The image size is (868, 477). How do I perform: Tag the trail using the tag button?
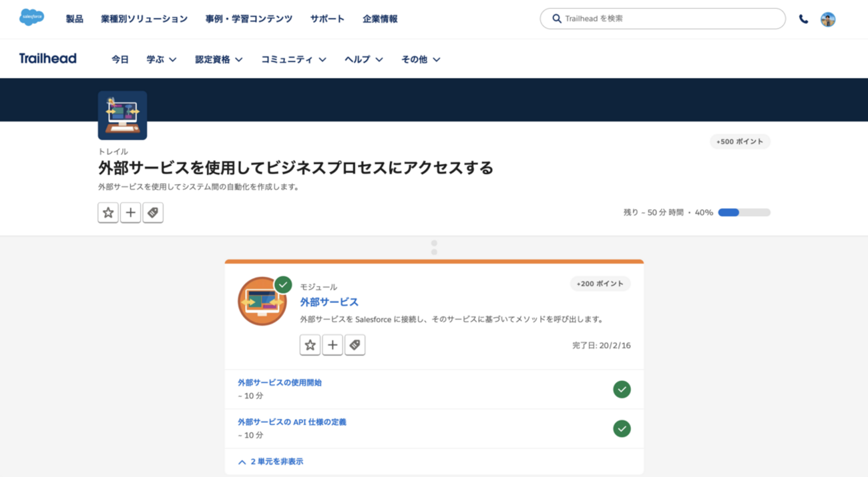(153, 213)
